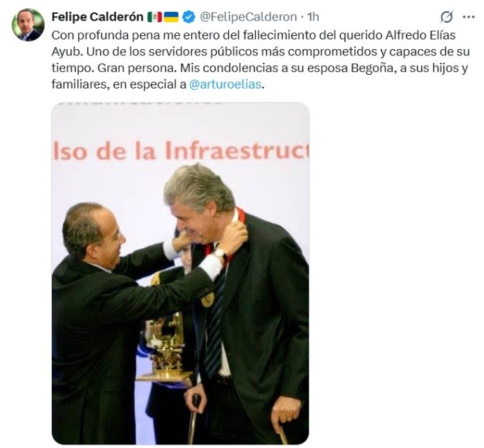Open the three-dot more options menu
484x448 pixels.
click(x=469, y=17)
